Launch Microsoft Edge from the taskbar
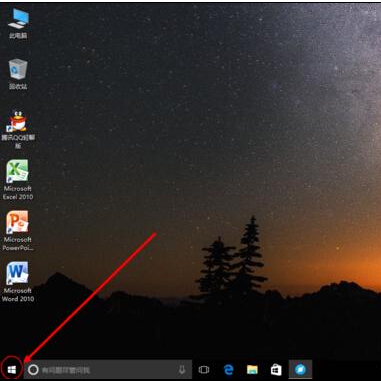 click(228, 369)
